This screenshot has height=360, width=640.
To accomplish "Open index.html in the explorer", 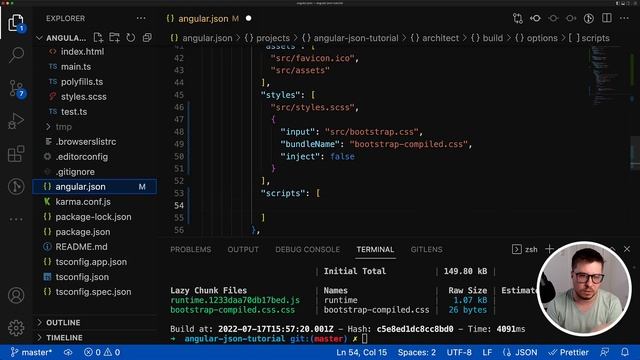I will coord(82,52).
